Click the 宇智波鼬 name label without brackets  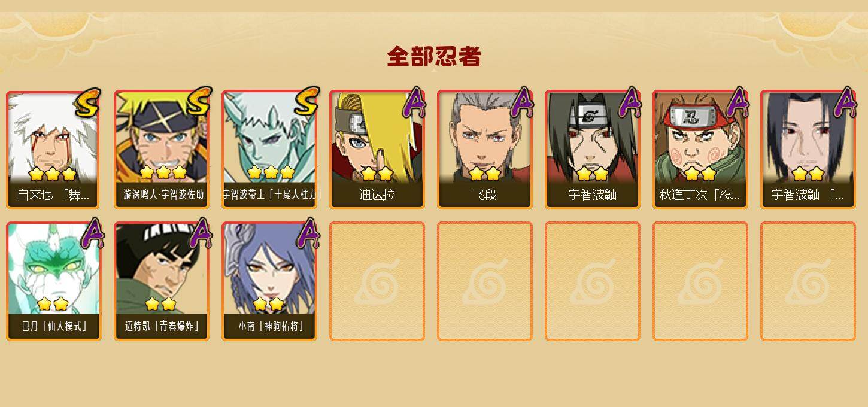click(593, 195)
